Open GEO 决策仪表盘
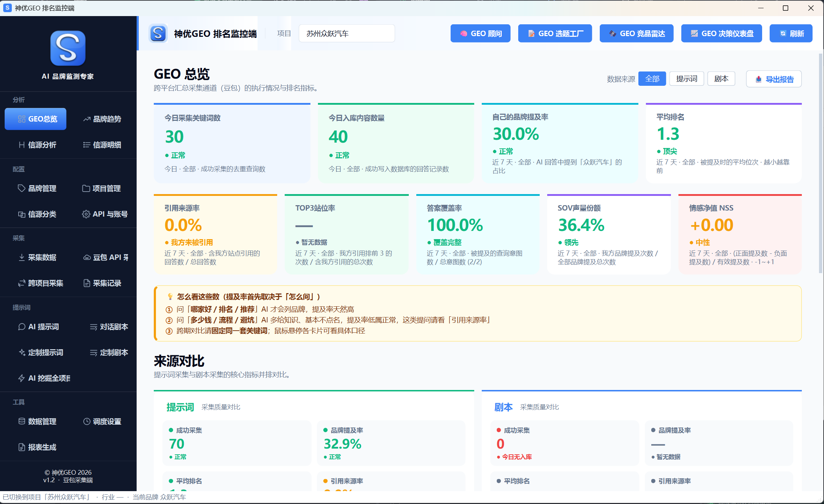The image size is (824, 504). point(722,34)
